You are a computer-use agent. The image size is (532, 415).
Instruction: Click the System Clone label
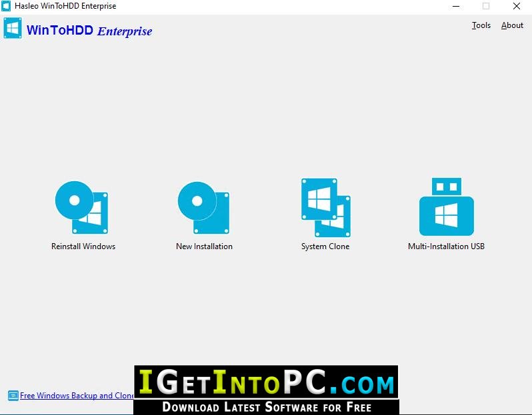click(x=325, y=246)
